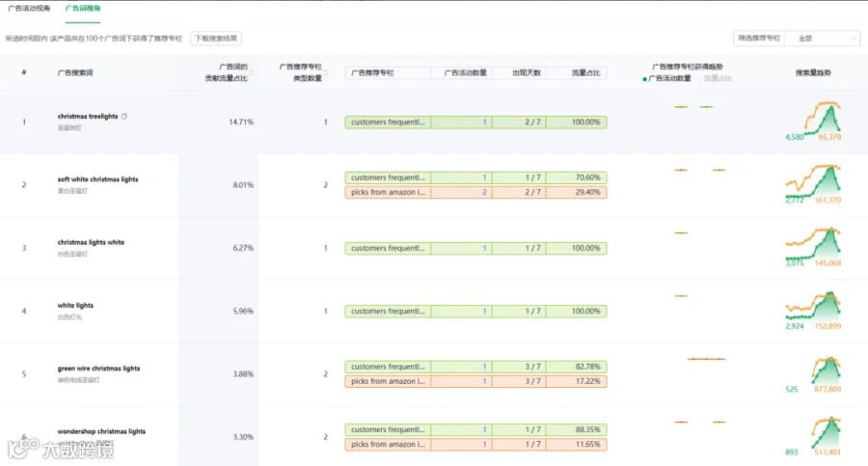Select the 流量占比 trend radio option

pyautogui.click(x=716, y=79)
